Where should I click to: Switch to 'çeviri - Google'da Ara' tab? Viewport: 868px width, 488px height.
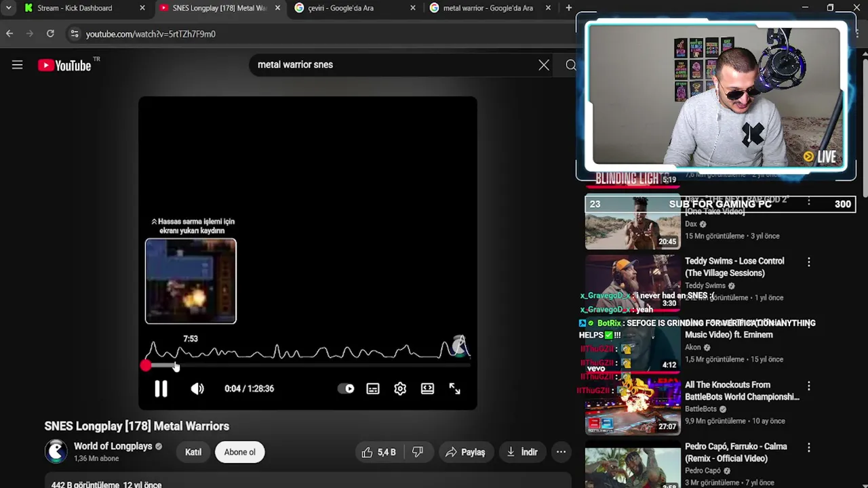click(341, 8)
